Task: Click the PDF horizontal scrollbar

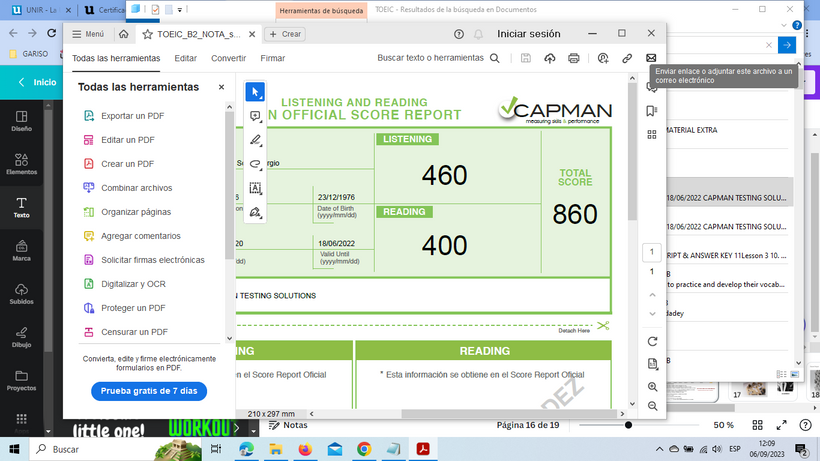Action: click(x=509, y=413)
